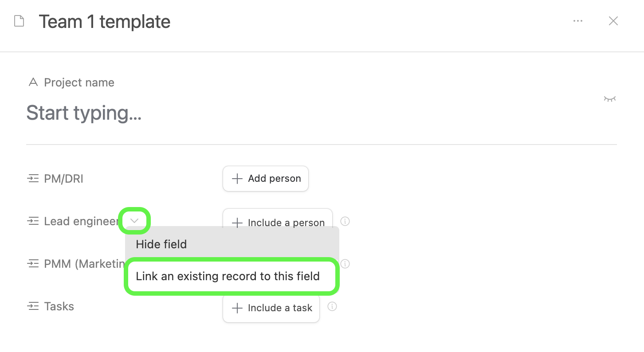Image resolution: width=644 pixels, height=352 pixels.
Task: Click the Lead engineer field label
Action: [x=82, y=221]
